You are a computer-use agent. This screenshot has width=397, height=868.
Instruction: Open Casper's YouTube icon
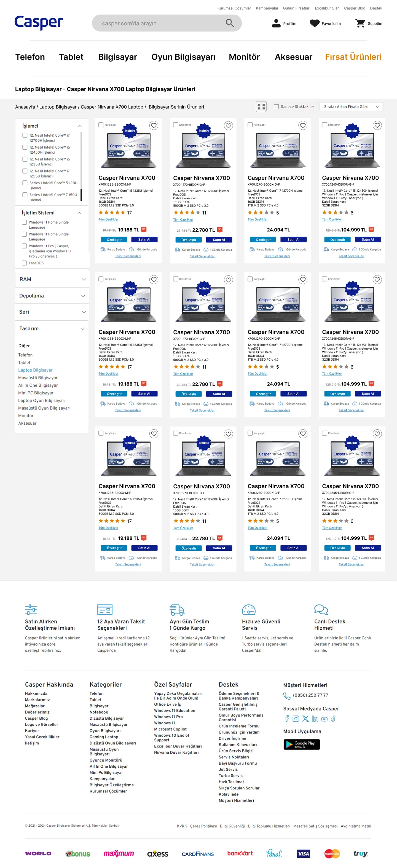pos(324,719)
